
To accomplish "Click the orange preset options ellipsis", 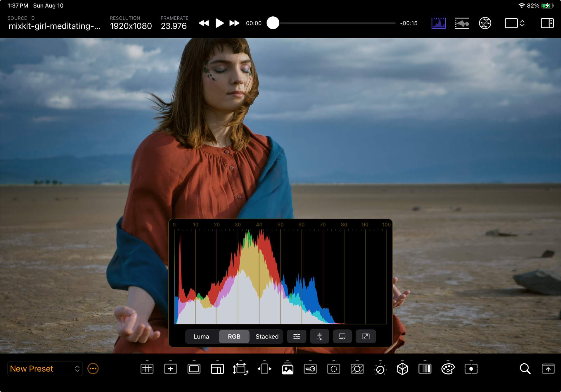I will point(93,369).
